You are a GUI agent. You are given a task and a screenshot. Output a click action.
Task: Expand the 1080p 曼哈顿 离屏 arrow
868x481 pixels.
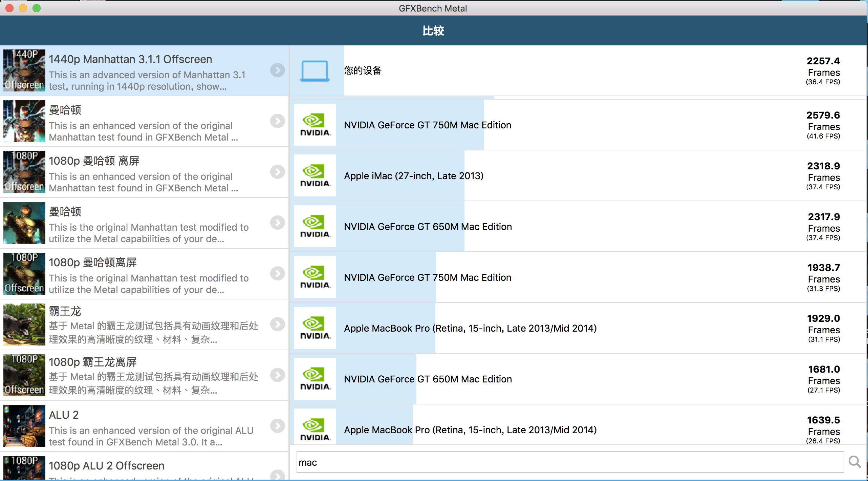click(277, 172)
